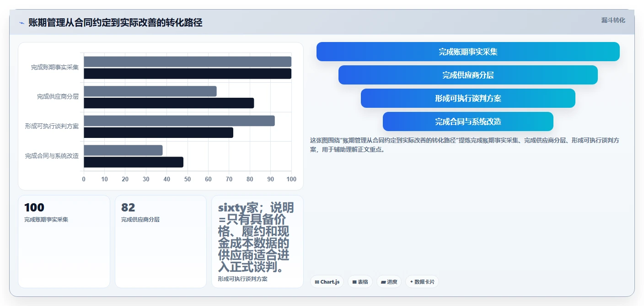The width and height of the screenshot is (644, 306).
Task: Click the gray bar for 完成供应商分层
Action: [150, 91]
